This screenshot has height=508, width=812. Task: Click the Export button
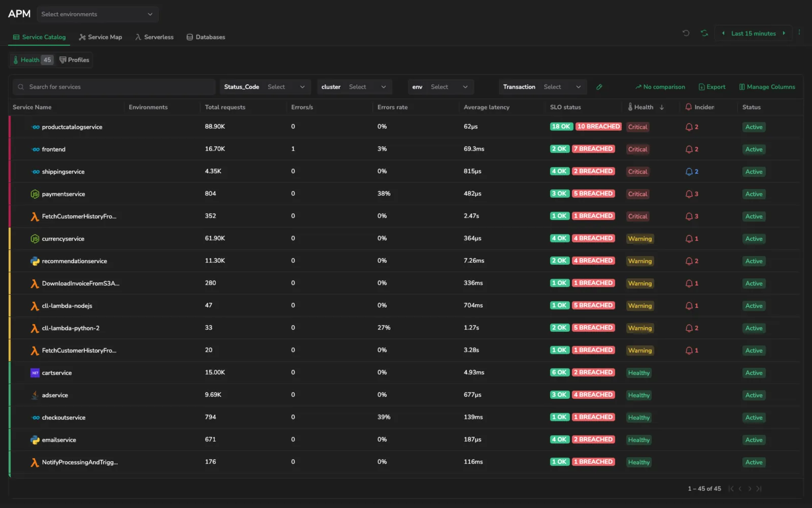tap(712, 87)
